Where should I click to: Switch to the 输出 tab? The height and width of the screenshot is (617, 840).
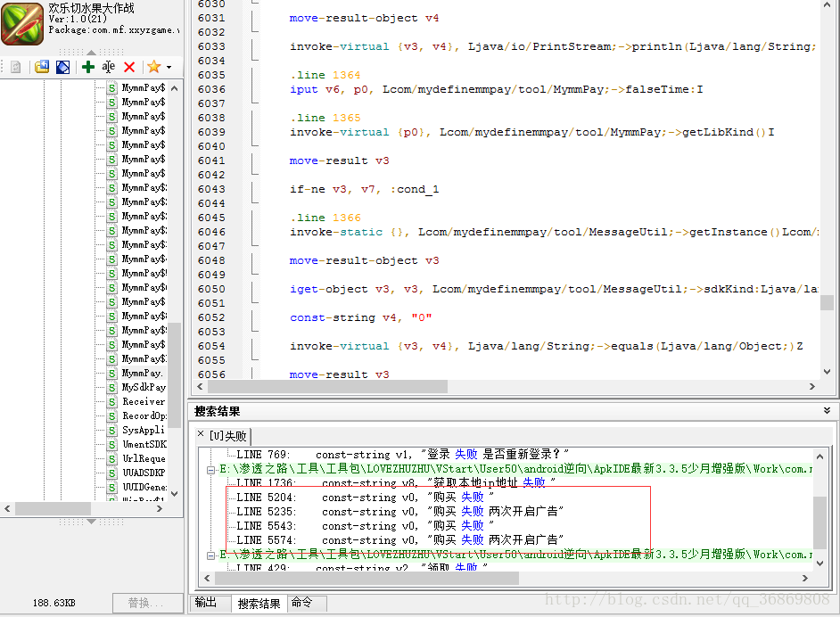coord(206,603)
